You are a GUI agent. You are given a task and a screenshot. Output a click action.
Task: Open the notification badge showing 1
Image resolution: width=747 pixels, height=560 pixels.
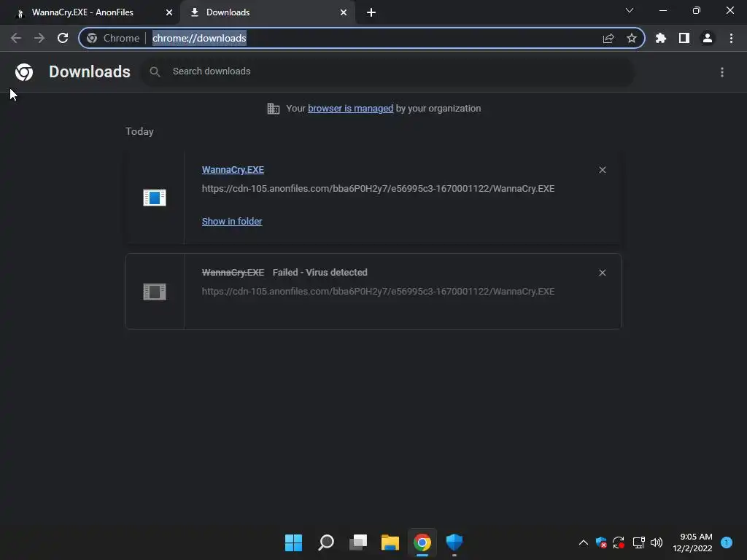pyautogui.click(x=726, y=542)
